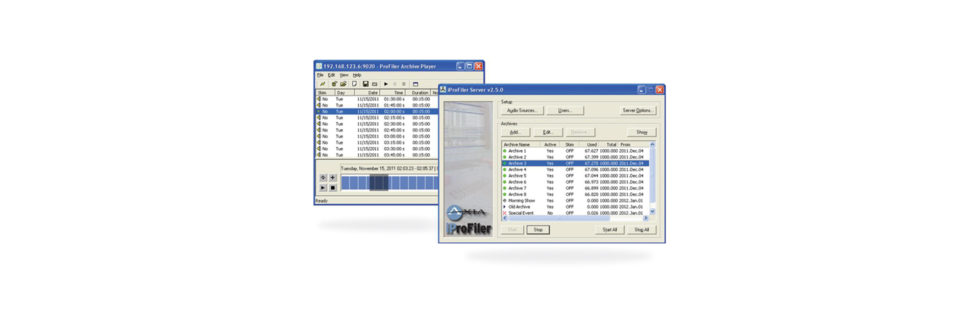Click the loop arrows button beside the timeline

click(x=323, y=178)
